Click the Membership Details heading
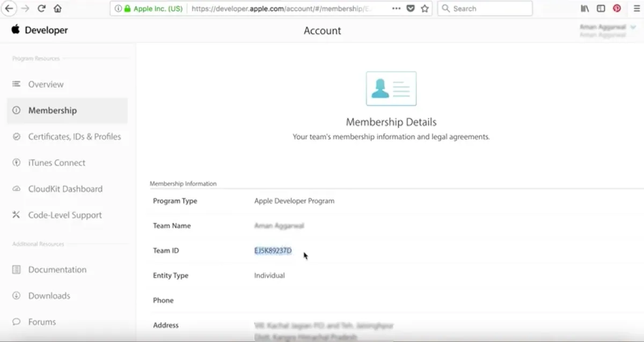The width and height of the screenshot is (644, 342). tap(391, 122)
